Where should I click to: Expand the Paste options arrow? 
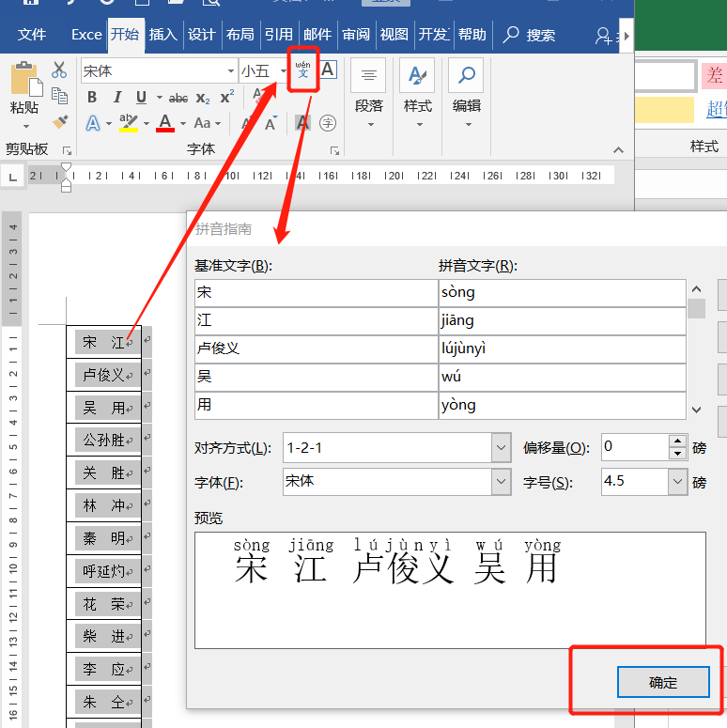coord(26,126)
